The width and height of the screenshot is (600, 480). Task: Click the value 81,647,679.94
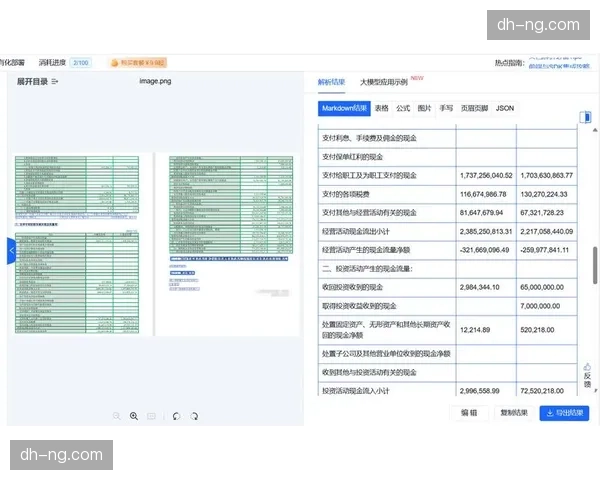[x=481, y=213]
